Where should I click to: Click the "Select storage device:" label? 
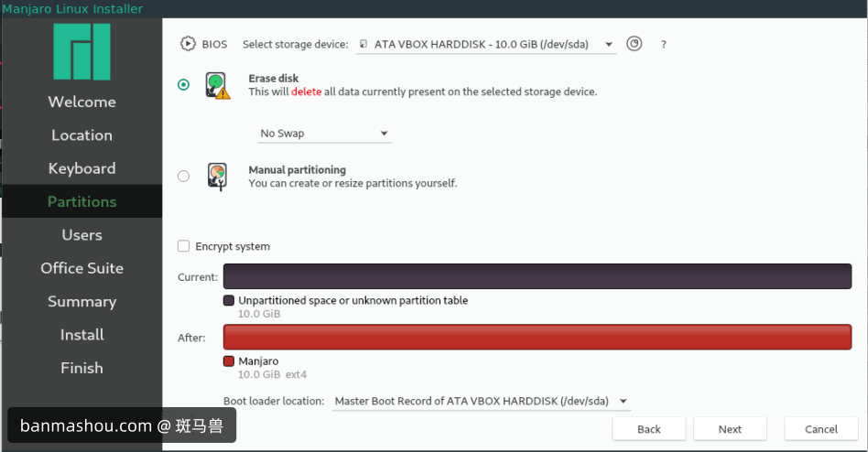pyautogui.click(x=296, y=45)
